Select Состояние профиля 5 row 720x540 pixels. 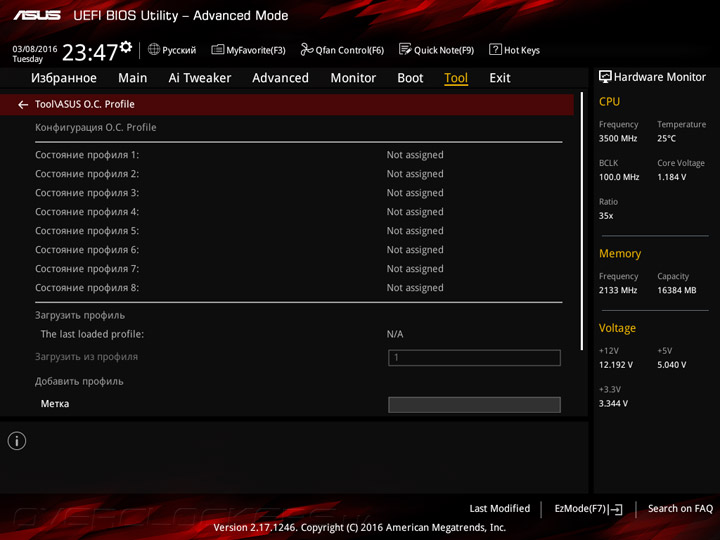(298, 231)
